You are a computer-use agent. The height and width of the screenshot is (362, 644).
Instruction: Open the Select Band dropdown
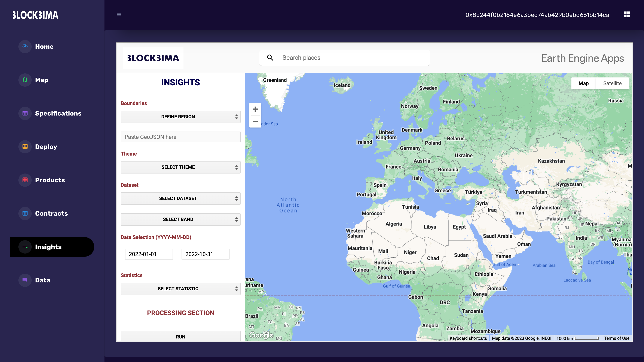(x=180, y=219)
